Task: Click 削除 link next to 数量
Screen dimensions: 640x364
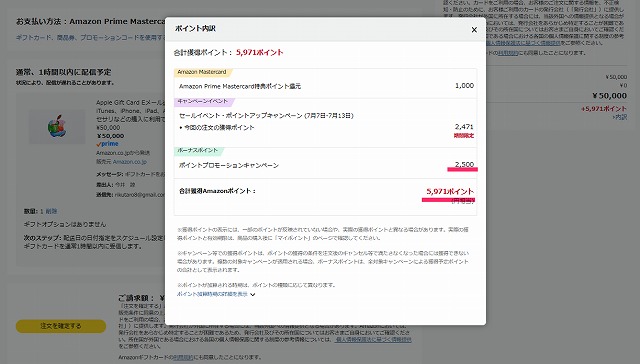Action: coord(51,211)
